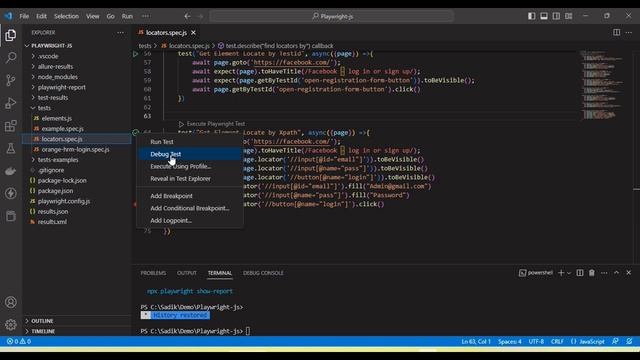Split the editor to the right
This screenshot has height=360, width=640.
tap(616, 33)
